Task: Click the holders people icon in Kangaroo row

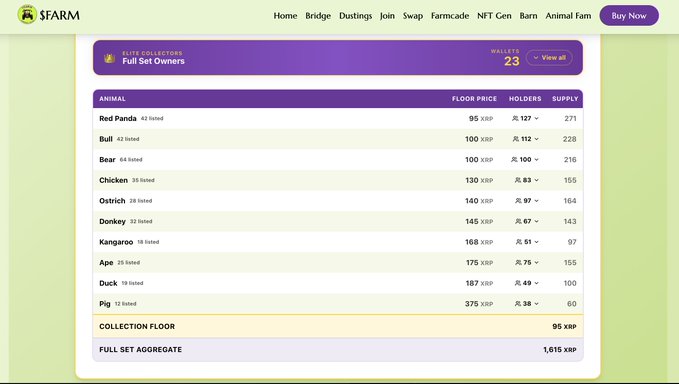Action: click(x=519, y=242)
